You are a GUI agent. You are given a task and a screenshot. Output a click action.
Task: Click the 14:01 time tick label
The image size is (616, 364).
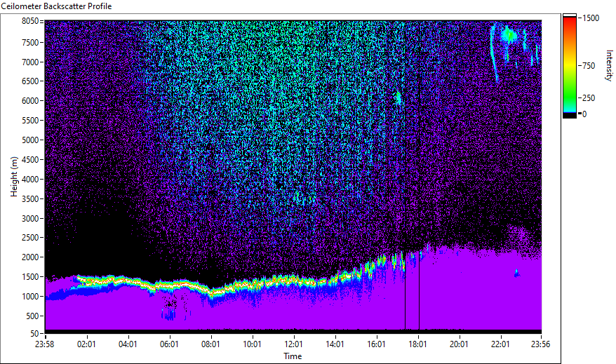pos(335,344)
